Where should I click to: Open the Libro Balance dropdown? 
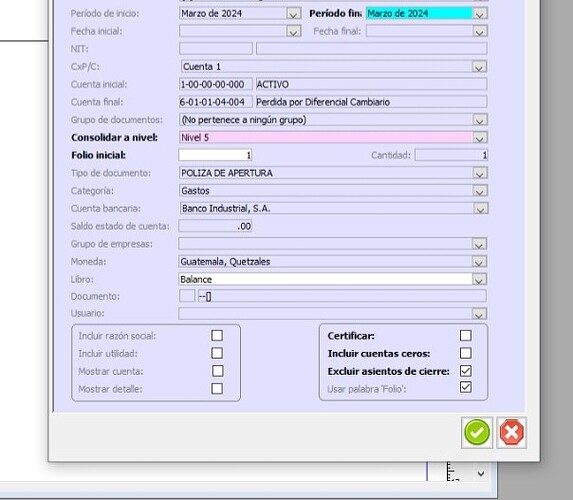(x=479, y=280)
